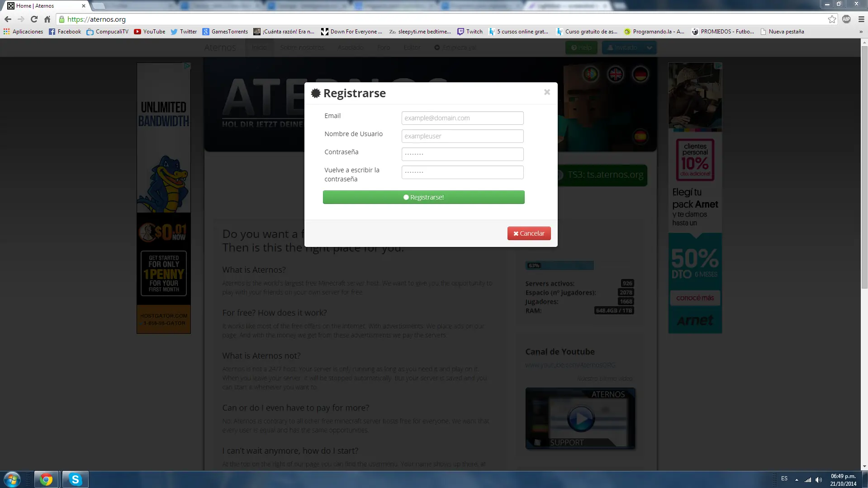The image size is (868, 488).
Task: Click the page's vertical scrollbar
Action: tap(864, 167)
